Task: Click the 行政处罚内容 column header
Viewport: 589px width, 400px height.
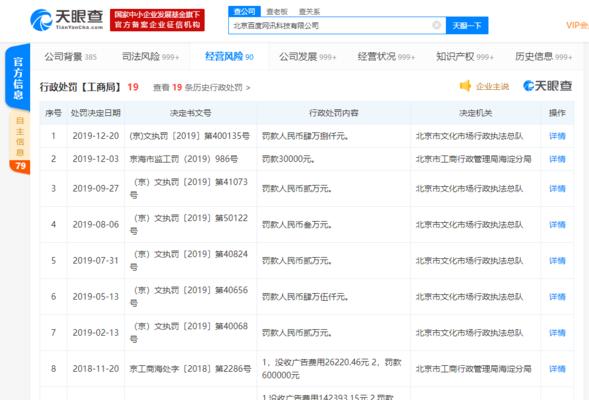Action: tap(334, 113)
